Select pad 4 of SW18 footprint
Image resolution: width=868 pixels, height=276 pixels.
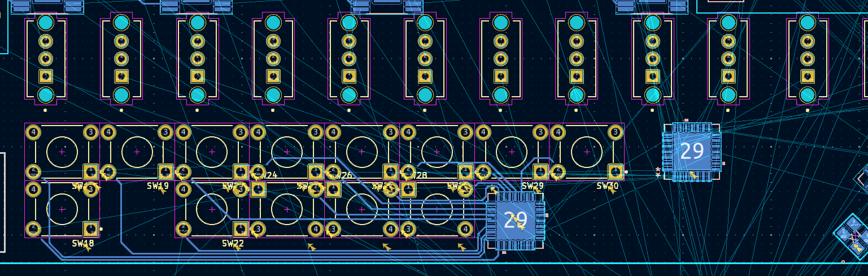click(x=33, y=189)
